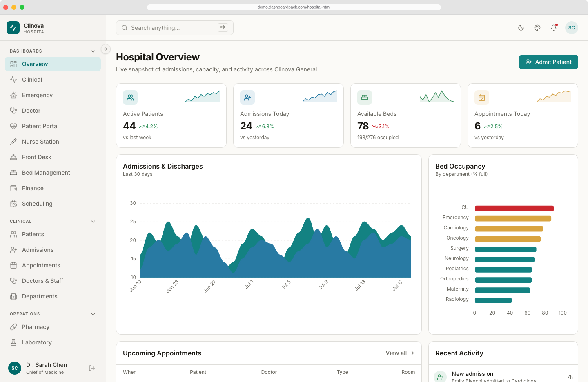Click the Doctor column header

[x=269, y=372]
